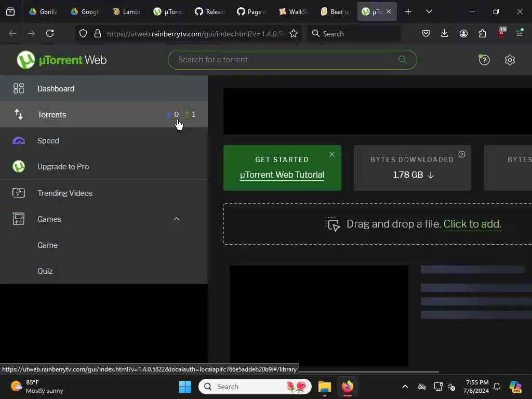
Task: Go back in Firefox
Action: click(12, 34)
